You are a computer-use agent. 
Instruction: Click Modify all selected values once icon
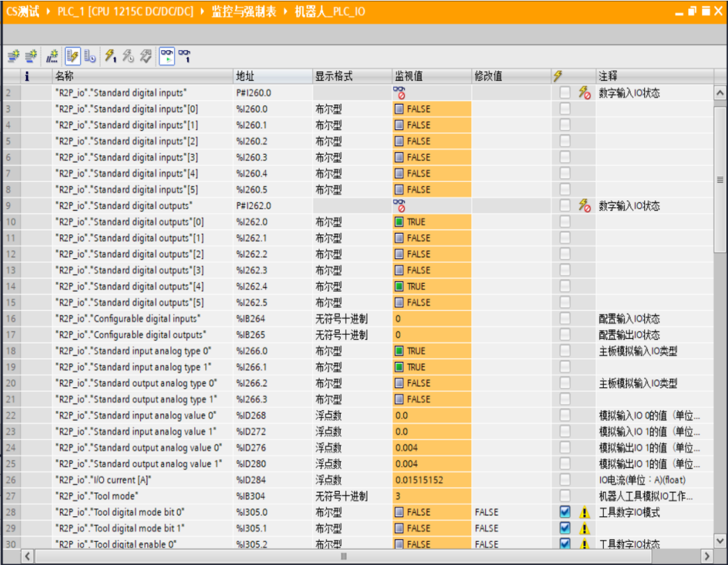coord(111,56)
